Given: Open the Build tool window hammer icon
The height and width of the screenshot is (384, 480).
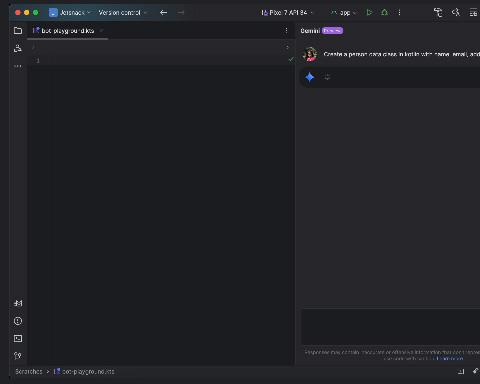Looking at the screenshot, I should click(x=18, y=303).
